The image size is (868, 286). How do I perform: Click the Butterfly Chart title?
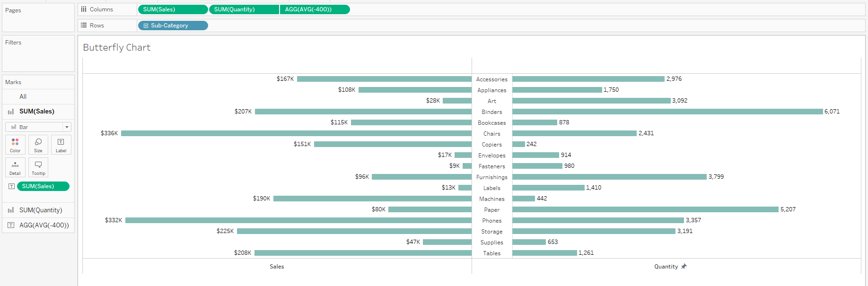[116, 47]
